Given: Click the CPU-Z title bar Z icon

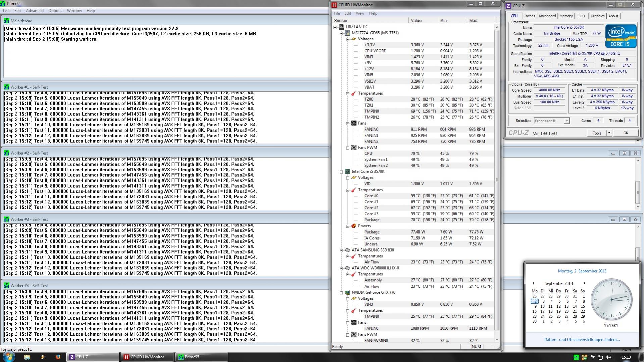Looking at the screenshot, I should pyautogui.click(x=509, y=6).
